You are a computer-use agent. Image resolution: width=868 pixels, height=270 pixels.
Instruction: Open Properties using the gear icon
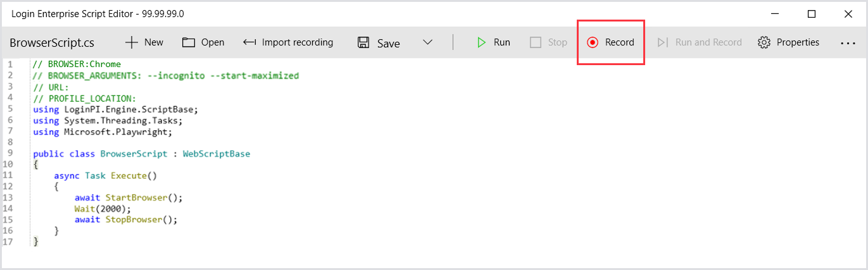pyautogui.click(x=764, y=42)
